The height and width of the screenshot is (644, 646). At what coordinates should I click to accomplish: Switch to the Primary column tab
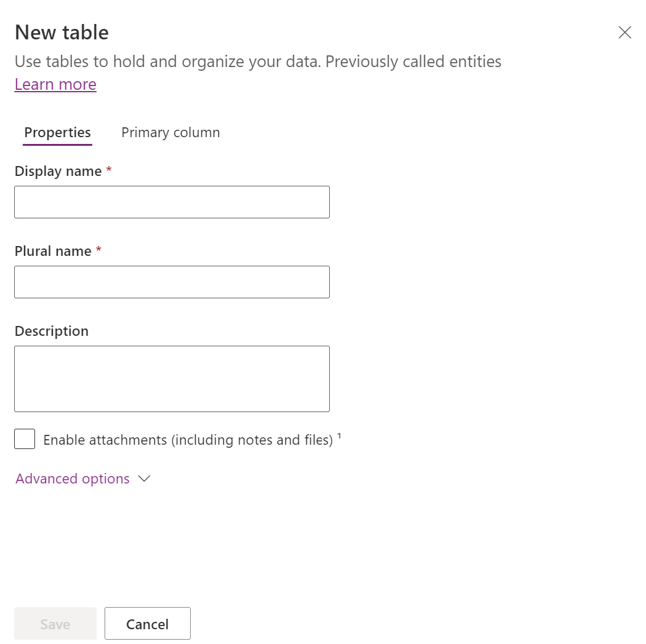point(170,132)
